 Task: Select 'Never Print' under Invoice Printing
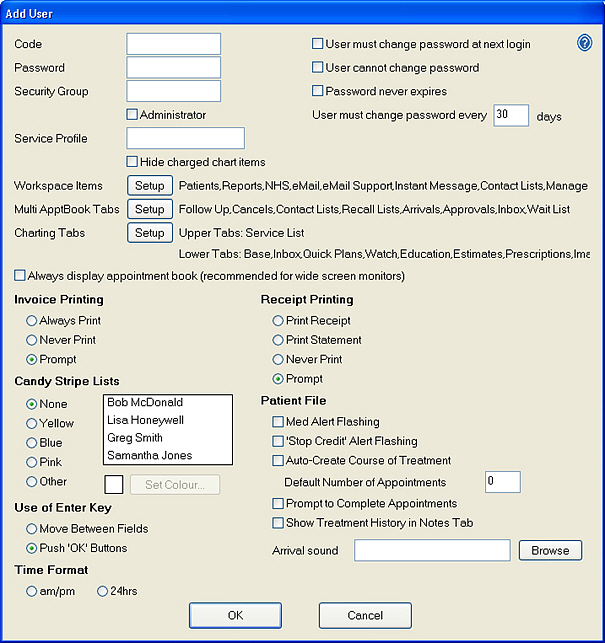click(x=32, y=340)
